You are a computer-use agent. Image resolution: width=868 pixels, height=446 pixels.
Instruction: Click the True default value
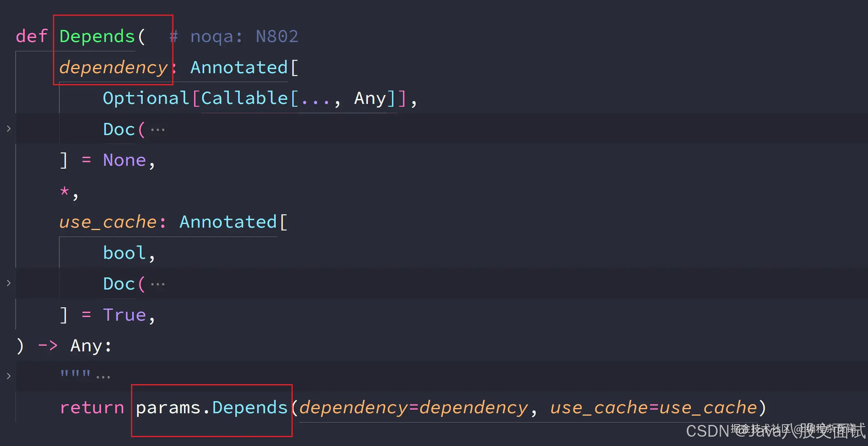coord(125,315)
